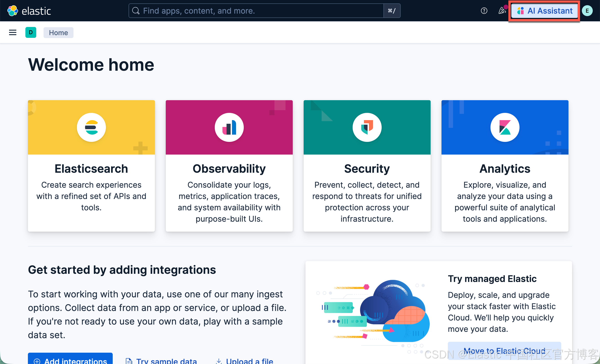This screenshot has height=364, width=600.
Task: Click the Move to Elastic Cloud button
Action: tap(504, 350)
